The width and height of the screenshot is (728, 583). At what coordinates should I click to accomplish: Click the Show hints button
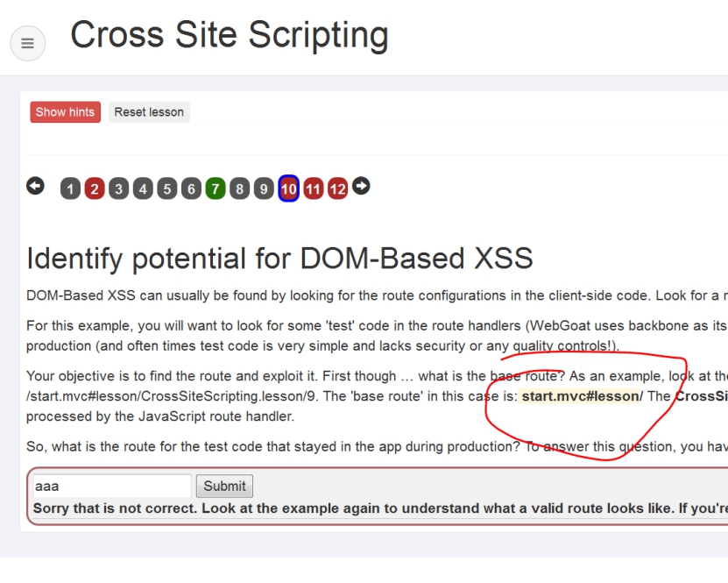[65, 112]
